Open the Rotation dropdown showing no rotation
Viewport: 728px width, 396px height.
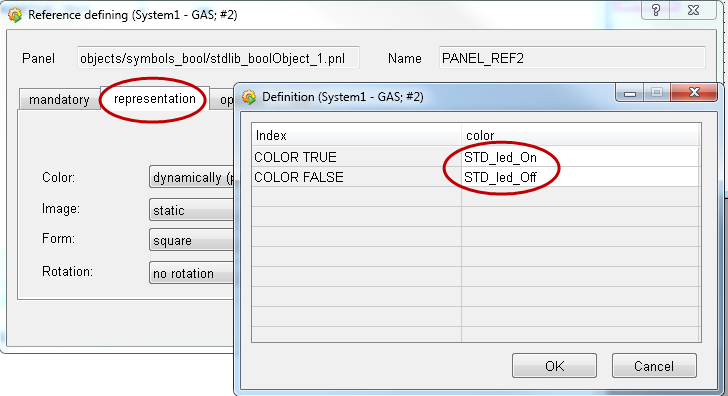(192, 273)
